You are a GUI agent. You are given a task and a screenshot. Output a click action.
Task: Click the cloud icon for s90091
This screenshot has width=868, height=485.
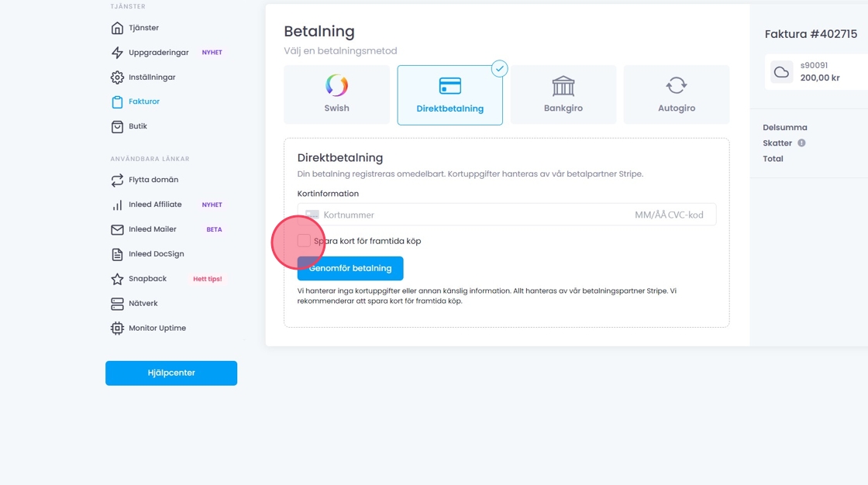pos(781,72)
